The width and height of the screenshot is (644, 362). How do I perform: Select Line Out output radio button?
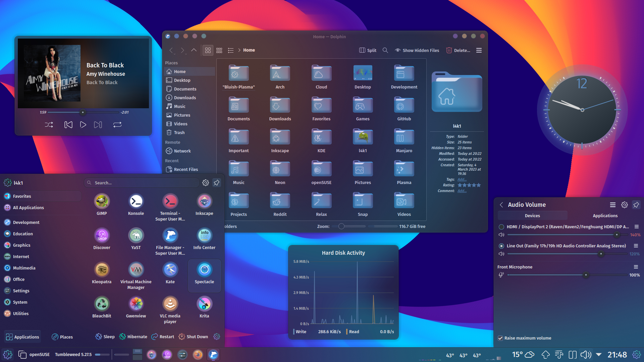click(501, 246)
